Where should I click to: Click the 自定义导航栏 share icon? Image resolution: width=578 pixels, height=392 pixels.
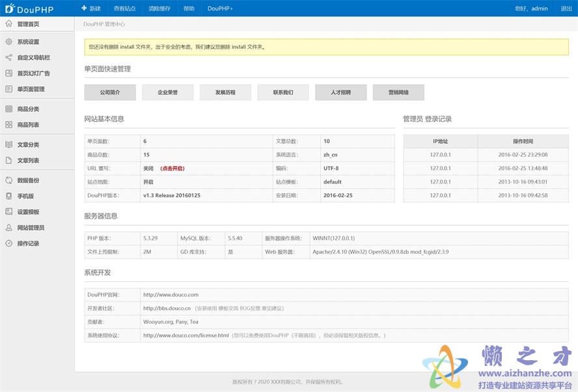9,57
